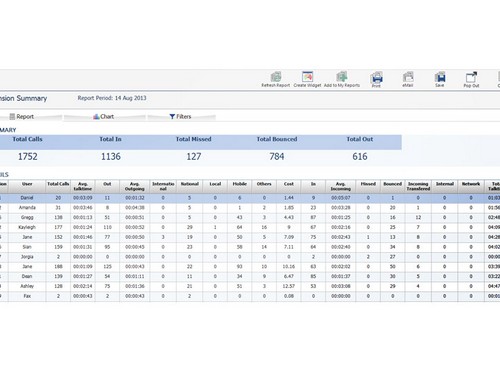Click Amanda's avg outgoing 00:04:38

tap(135, 208)
